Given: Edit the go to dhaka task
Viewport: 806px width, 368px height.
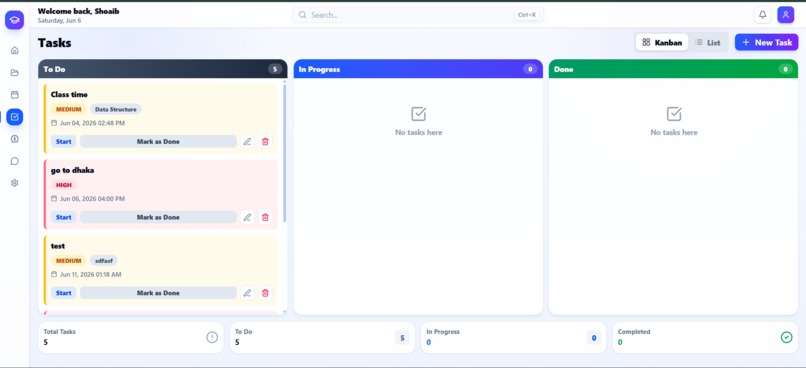Looking at the screenshot, I should pyautogui.click(x=247, y=217).
